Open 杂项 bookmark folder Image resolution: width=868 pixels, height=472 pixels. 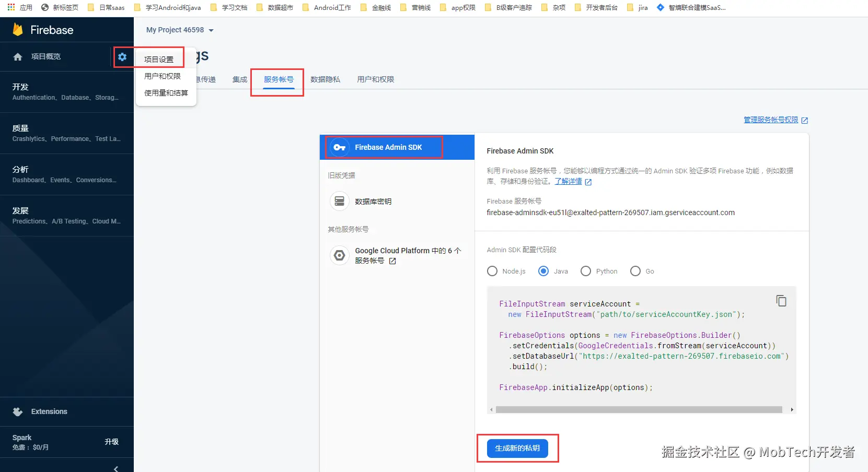553,7
